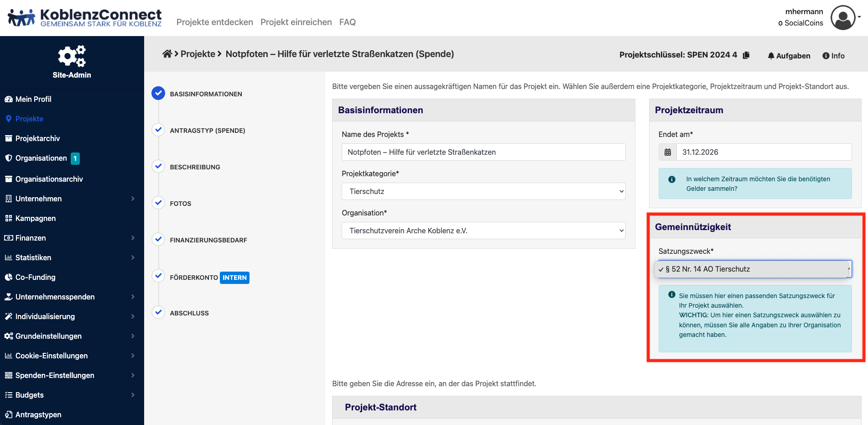Open the user avatar profile menu
Screen dimensions: 868x425
click(843, 18)
